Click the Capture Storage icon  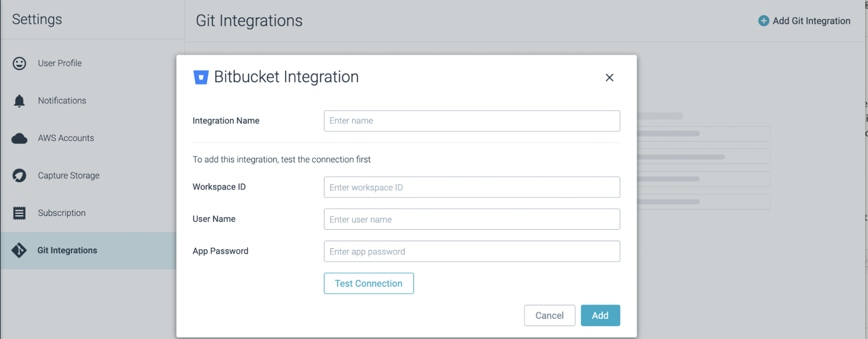click(x=19, y=176)
